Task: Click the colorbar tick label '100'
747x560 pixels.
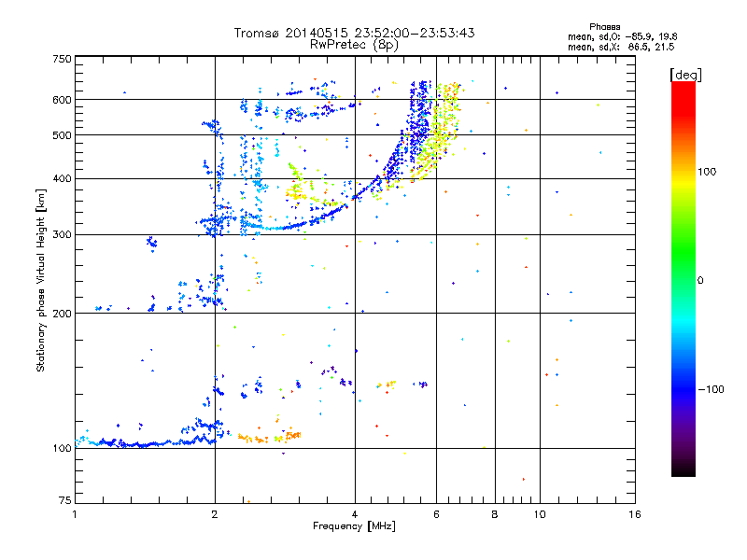Action: click(x=707, y=172)
